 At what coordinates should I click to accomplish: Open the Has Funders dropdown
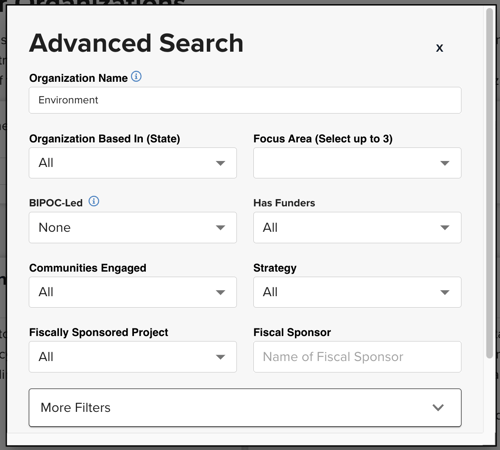click(357, 228)
